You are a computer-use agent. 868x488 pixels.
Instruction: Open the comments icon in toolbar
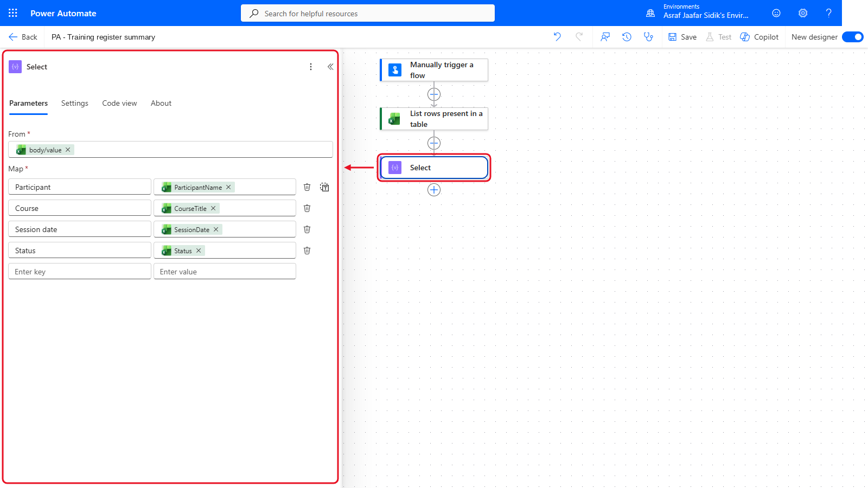[605, 37]
